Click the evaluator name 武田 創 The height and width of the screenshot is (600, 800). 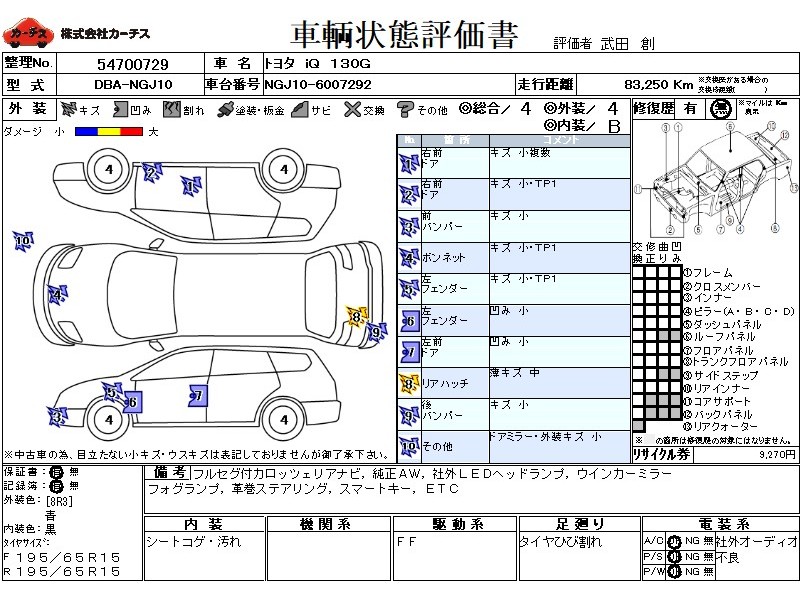tap(627, 44)
